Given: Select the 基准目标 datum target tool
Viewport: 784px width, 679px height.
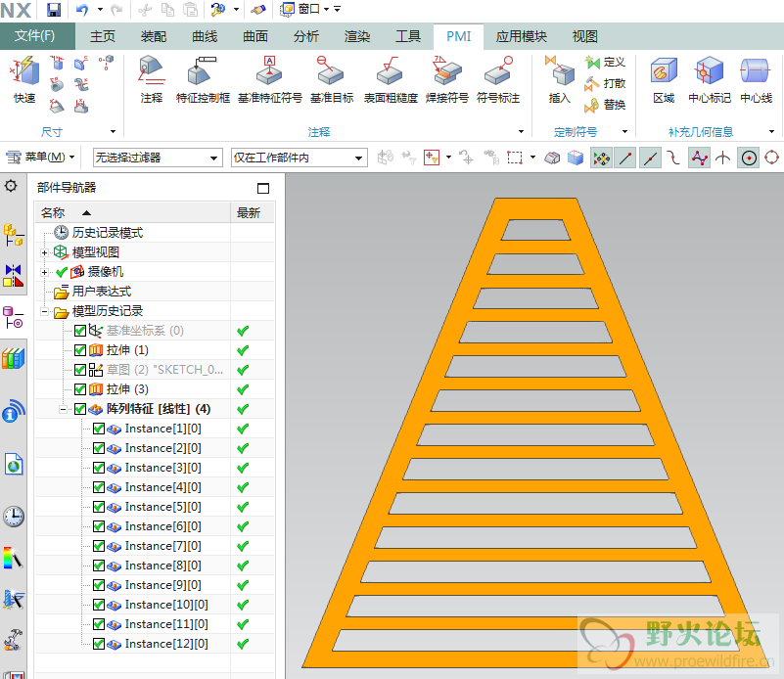Looking at the screenshot, I should (332, 80).
